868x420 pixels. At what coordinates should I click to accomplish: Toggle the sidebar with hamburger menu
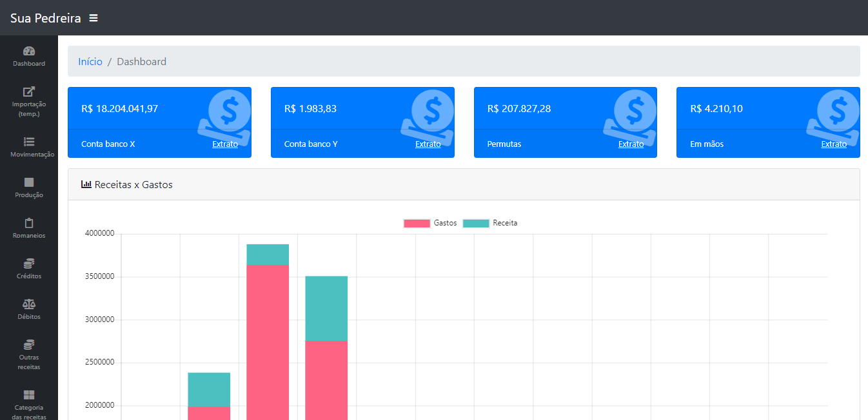(94, 18)
